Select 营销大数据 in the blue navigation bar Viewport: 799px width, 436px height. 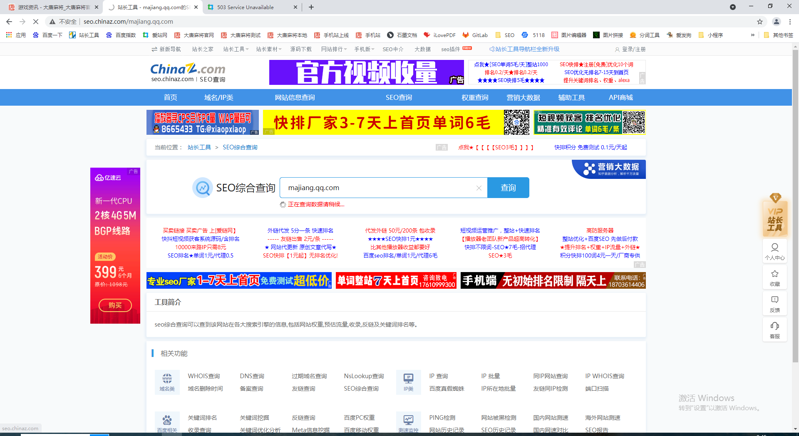pos(523,97)
